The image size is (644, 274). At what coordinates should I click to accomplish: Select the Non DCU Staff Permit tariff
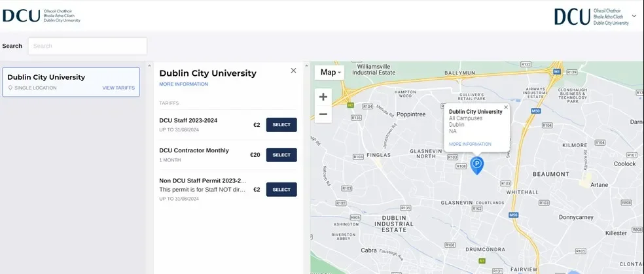pos(281,190)
